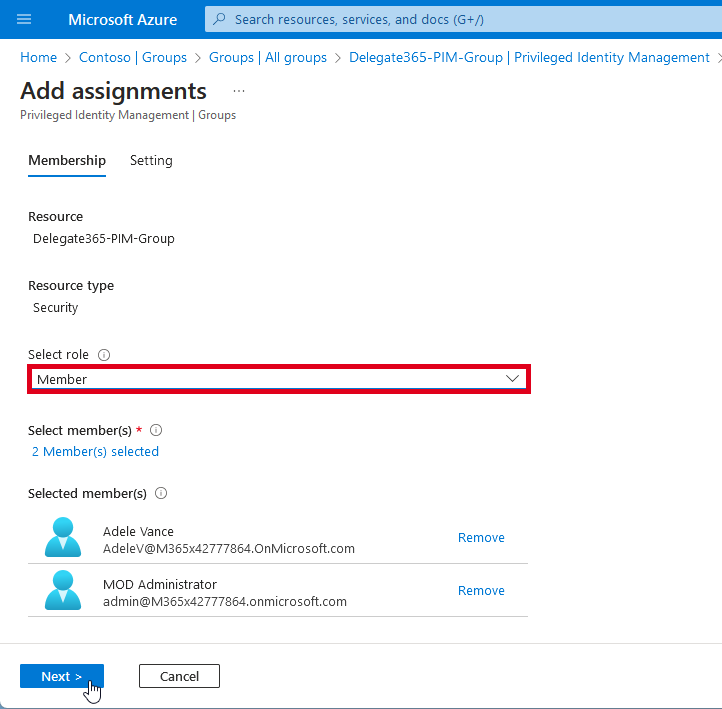Open Contoso | Groups breadcrumb
The height and width of the screenshot is (709, 722).
pos(133,58)
